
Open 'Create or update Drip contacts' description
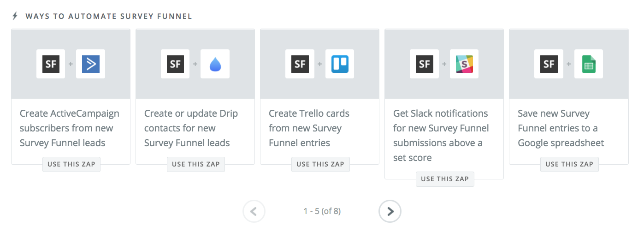point(190,128)
